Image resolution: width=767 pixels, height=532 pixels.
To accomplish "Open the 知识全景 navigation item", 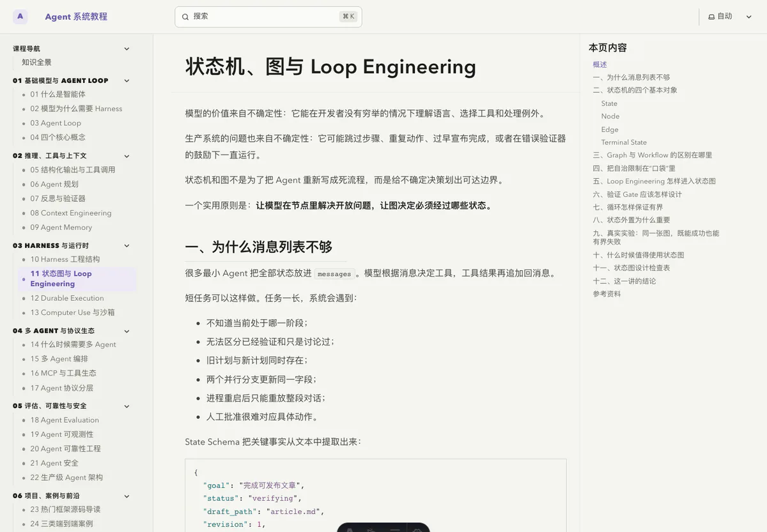I will coord(36,63).
